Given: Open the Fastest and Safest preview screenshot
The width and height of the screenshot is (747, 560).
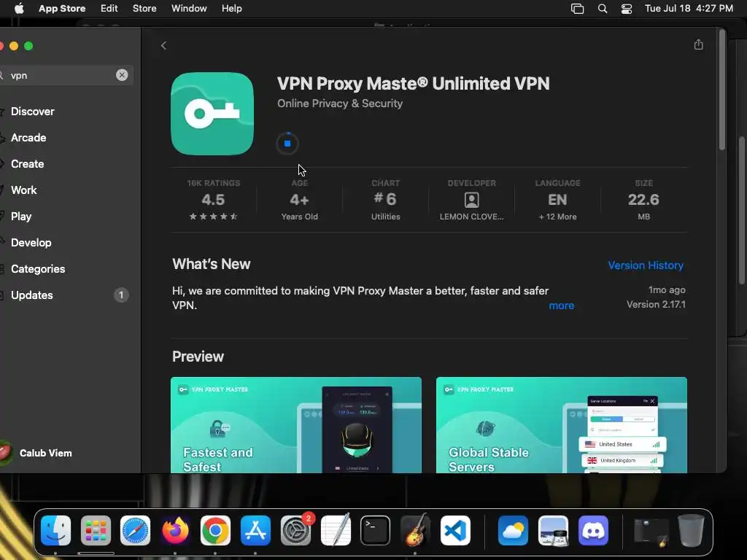Looking at the screenshot, I should [x=296, y=425].
